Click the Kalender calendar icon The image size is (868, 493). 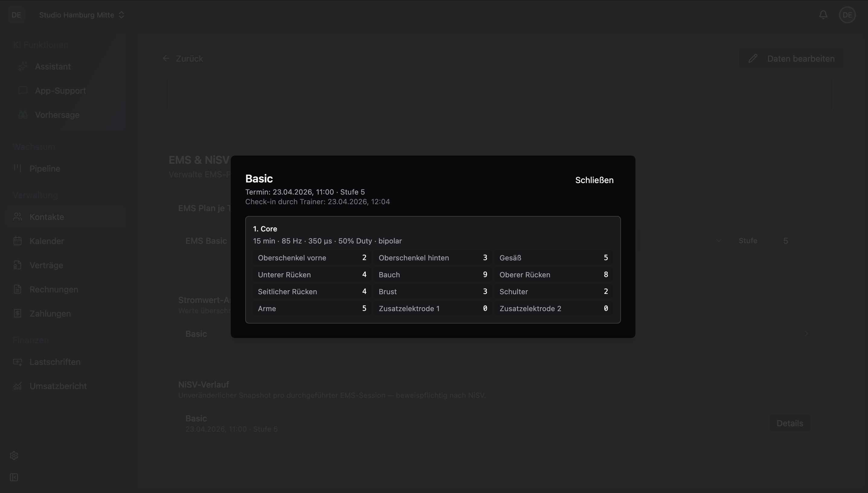[x=18, y=241]
